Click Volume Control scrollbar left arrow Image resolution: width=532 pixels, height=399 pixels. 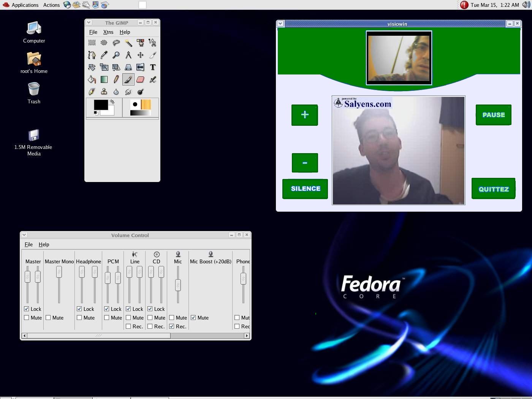point(25,336)
